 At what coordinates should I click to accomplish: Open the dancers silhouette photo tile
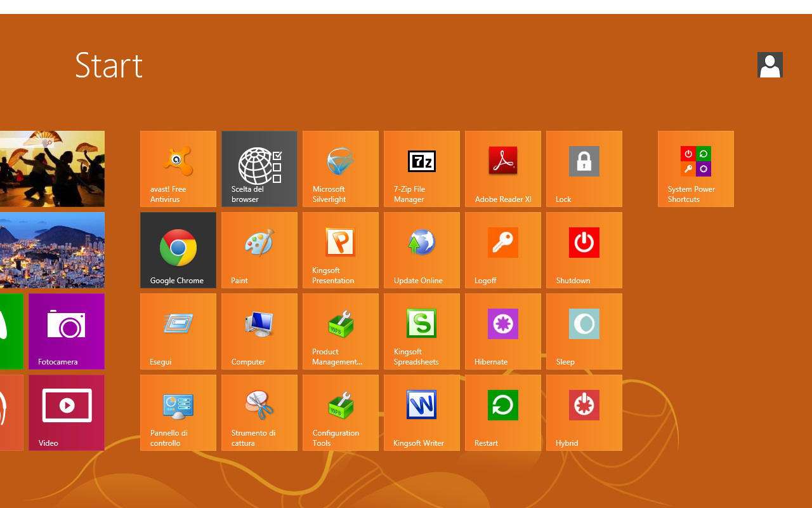(52, 169)
